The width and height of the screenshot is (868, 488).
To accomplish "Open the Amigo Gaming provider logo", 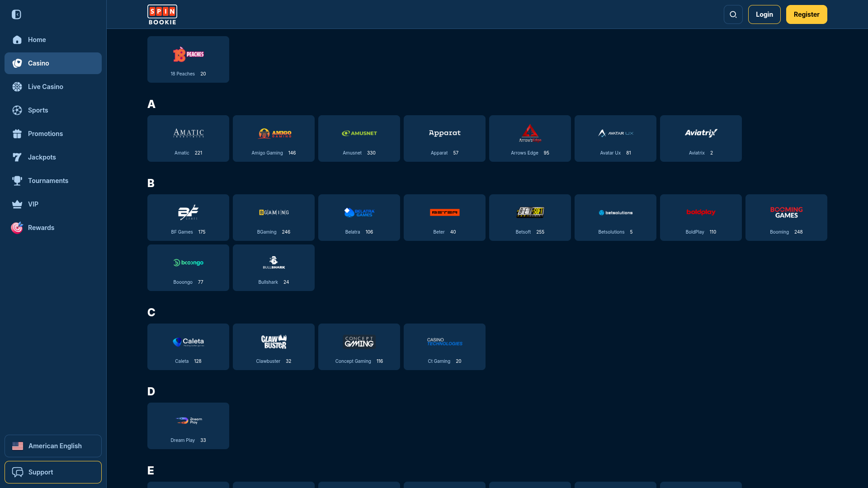I will [274, 133].
